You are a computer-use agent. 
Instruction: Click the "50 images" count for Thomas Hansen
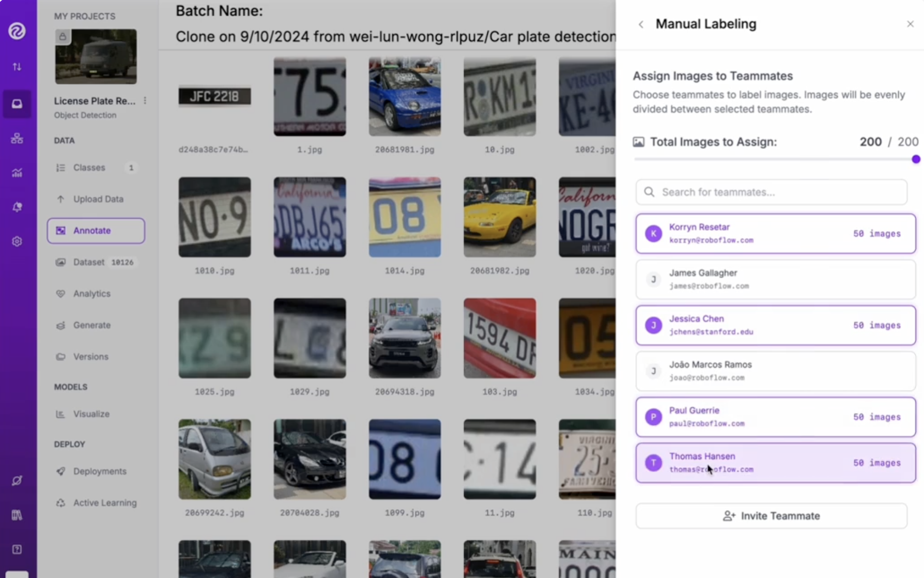[877, 463]
